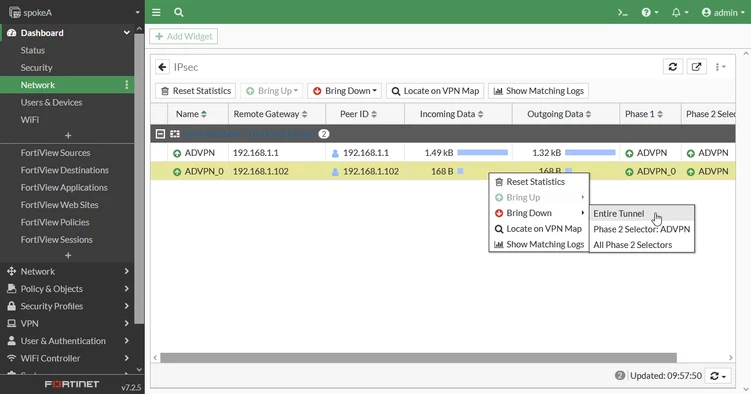Expand the Policy & Objects menu

click(67, 289)
